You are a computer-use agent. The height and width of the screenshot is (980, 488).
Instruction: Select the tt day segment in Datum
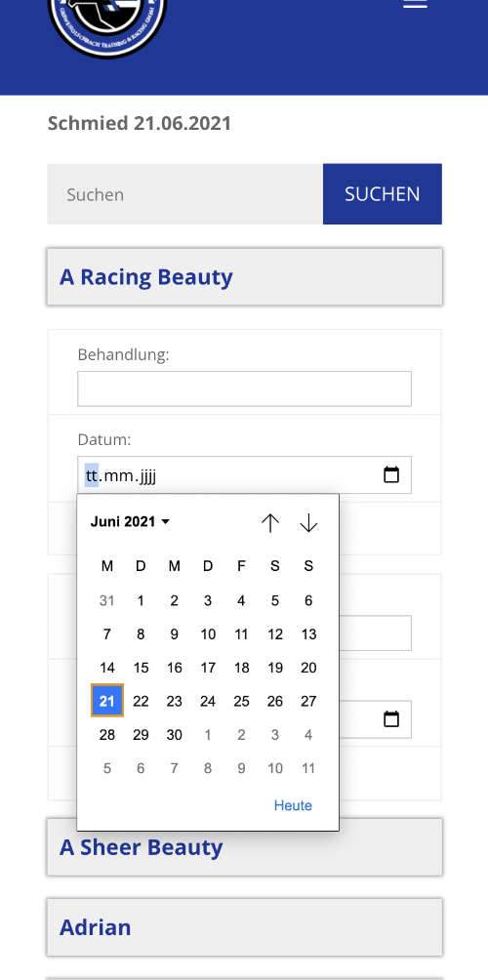pyautogui.click(x=92, y=475)
